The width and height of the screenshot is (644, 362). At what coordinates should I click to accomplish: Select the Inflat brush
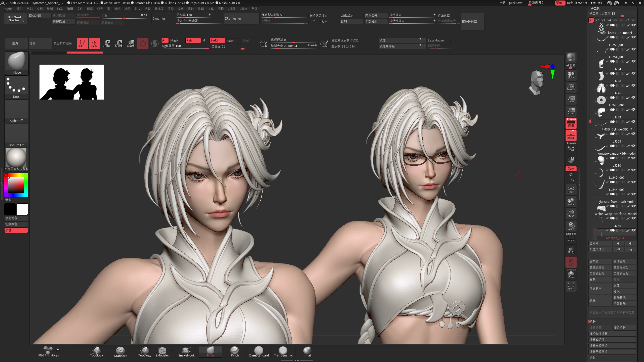(307, 352)
